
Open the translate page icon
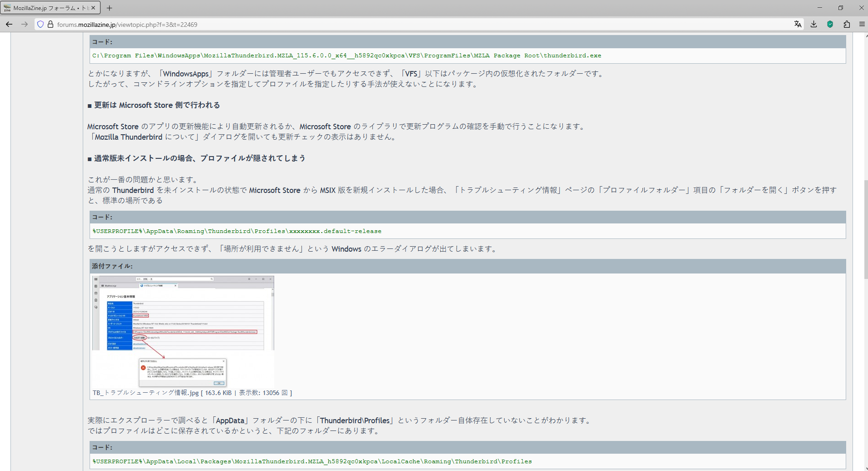[x=798, y=25]
